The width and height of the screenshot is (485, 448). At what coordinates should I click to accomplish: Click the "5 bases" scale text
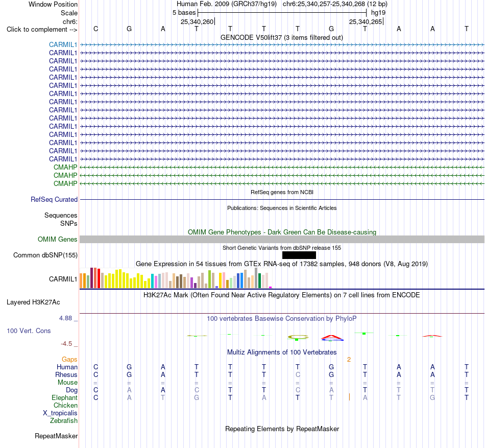[184, 13]
